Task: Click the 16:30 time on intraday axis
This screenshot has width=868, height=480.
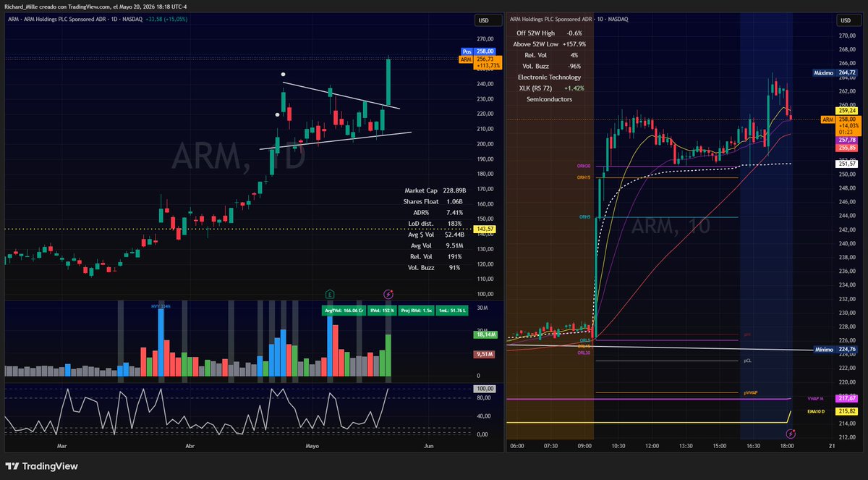Action: coord(754,447)
